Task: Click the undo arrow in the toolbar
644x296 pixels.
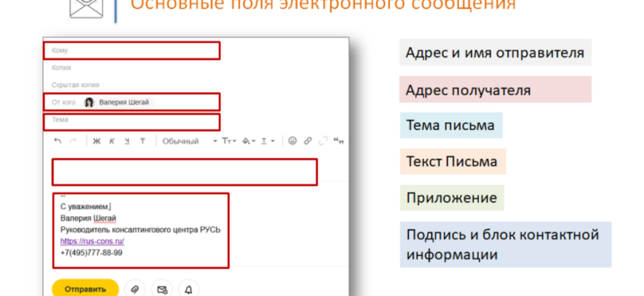Action: click(x=58, y=141)
